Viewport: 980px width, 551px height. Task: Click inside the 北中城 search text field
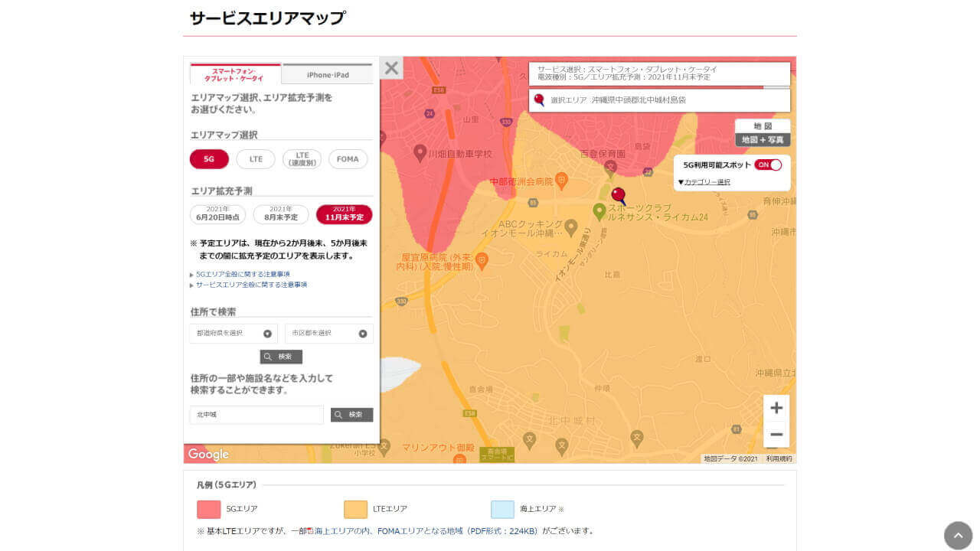pos(256,414)
